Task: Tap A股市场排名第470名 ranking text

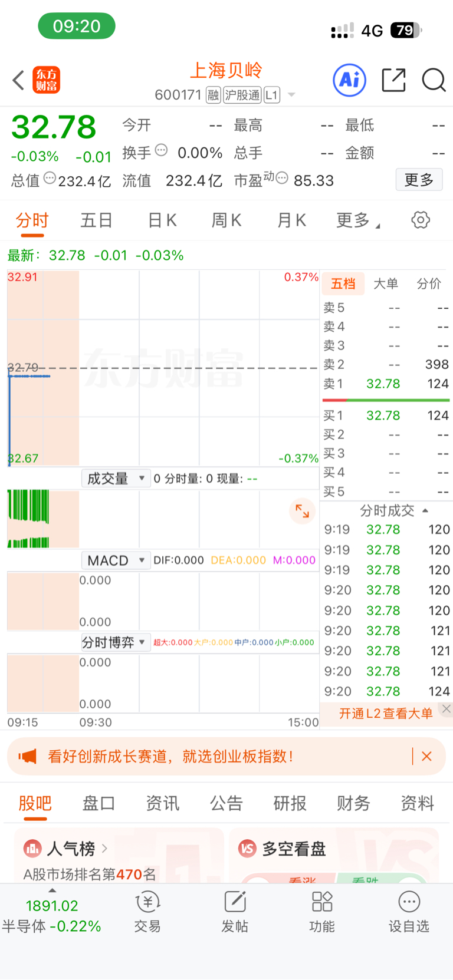Action: [90, 874]
